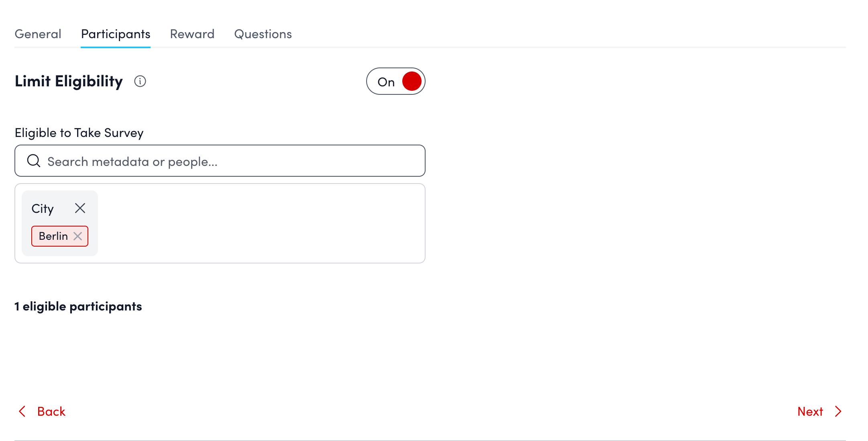868x441 pixels.
Task: Select the Reward tab
Action: pos(192,34)
